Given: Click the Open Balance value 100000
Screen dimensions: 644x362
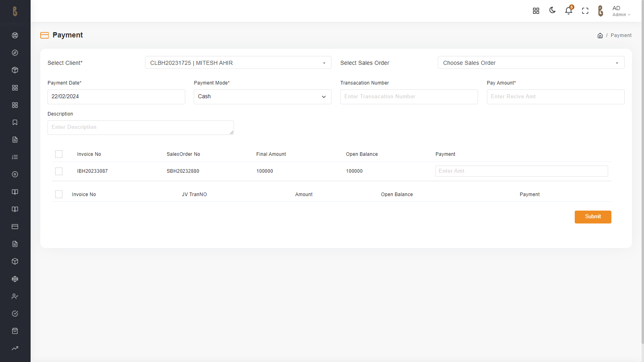Looking at the screenshot, I should tap(354, 171).
